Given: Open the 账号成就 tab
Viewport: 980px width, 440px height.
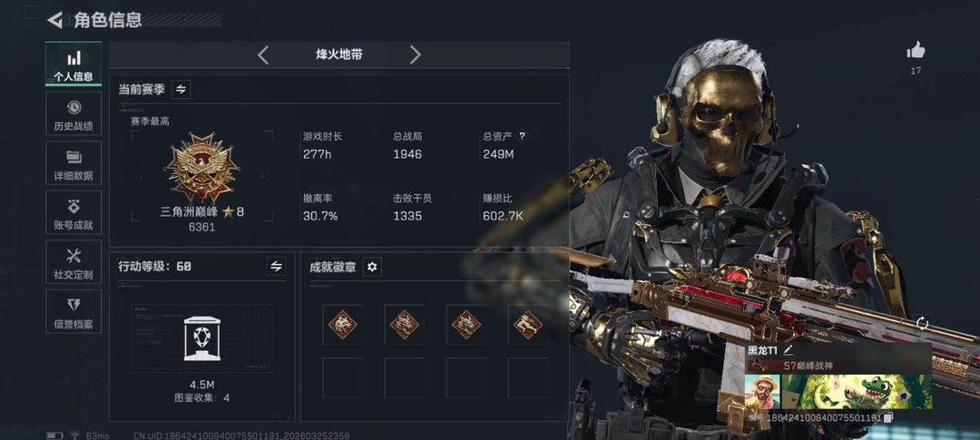Looking at the screenshot, I should (x=73, y=212).
